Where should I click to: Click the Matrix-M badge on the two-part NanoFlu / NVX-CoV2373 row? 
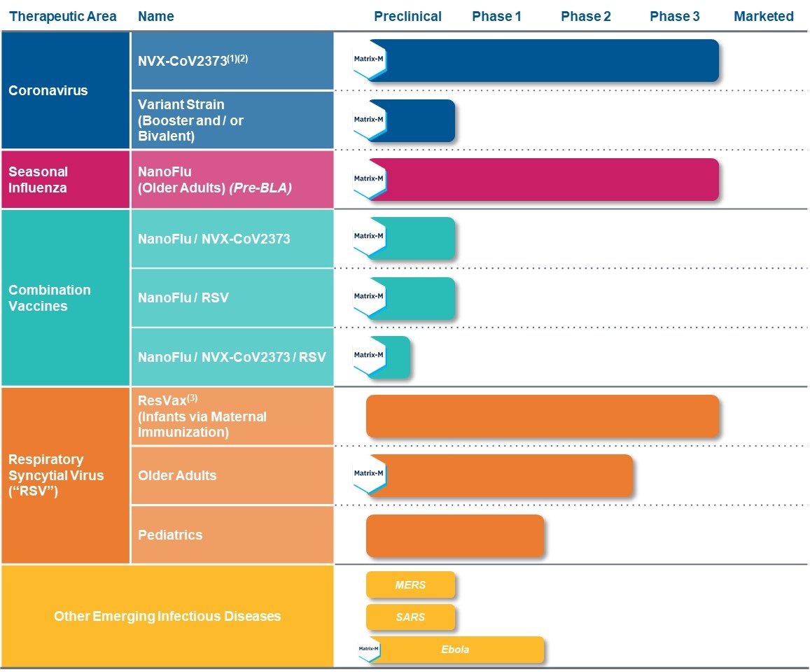(368, 238)
